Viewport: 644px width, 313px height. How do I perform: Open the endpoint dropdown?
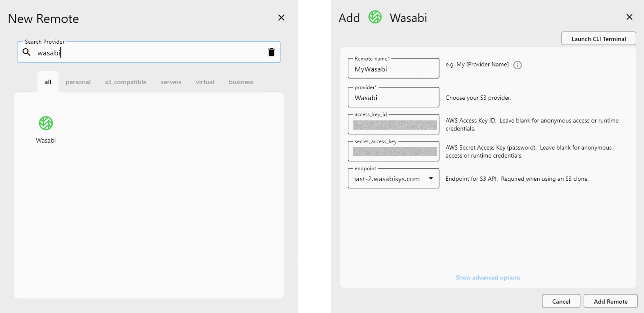point(431,178)
